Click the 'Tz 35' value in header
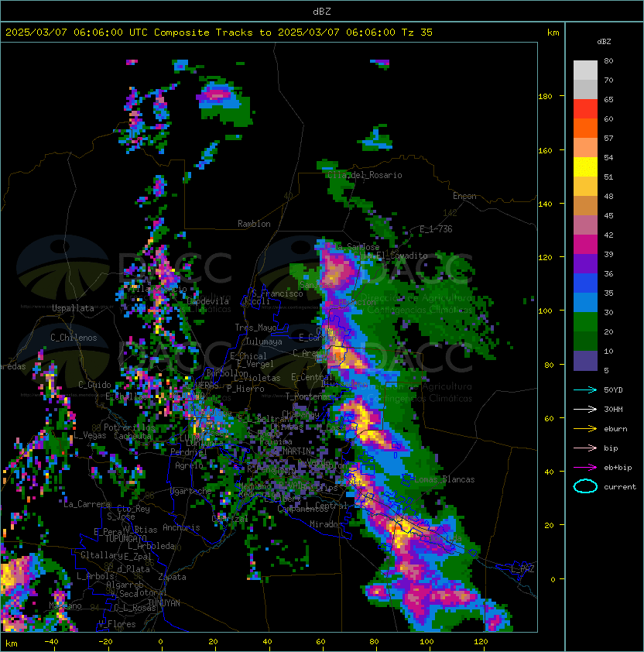The width and height of the screenshot is (644, 652). pos(417,33)
